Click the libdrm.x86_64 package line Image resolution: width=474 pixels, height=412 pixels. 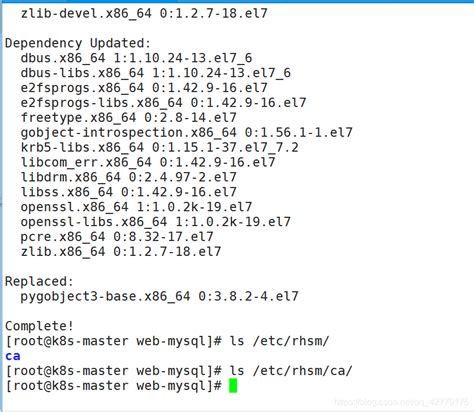click(x=129, y=177)
